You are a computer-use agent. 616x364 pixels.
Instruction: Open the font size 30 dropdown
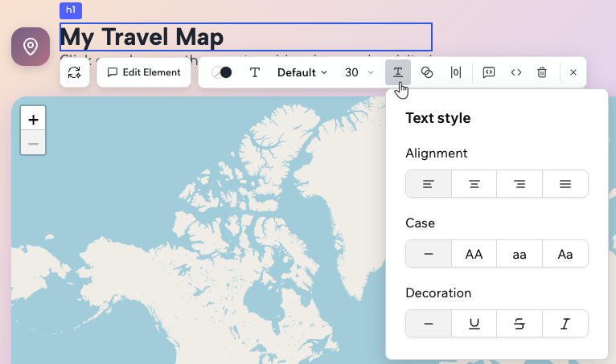point(359,72)
